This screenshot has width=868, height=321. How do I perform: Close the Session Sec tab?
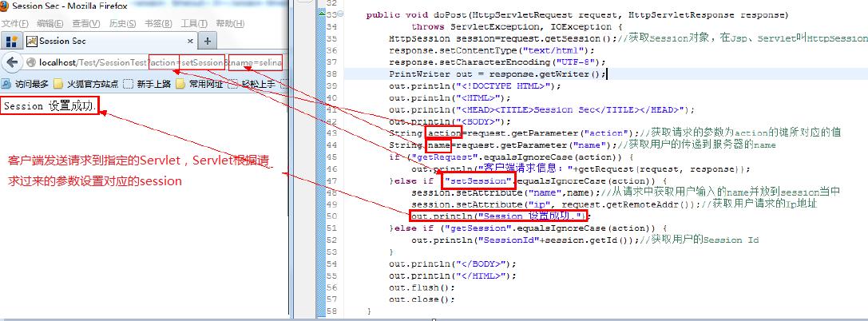click(x=190, y=41)
